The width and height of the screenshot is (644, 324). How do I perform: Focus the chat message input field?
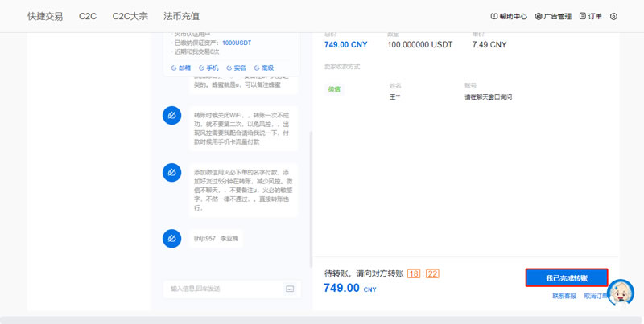tap(221, 289)
